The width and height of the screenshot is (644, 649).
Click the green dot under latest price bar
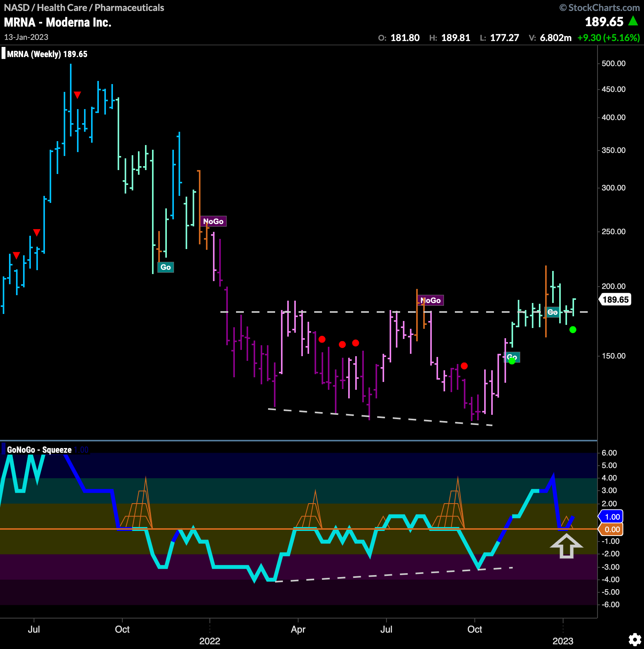point(573,330)
